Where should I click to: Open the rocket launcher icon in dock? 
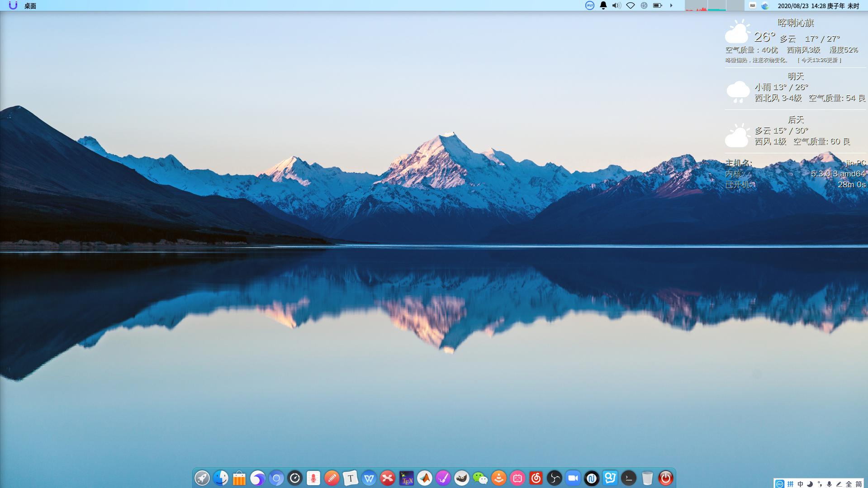202,478
